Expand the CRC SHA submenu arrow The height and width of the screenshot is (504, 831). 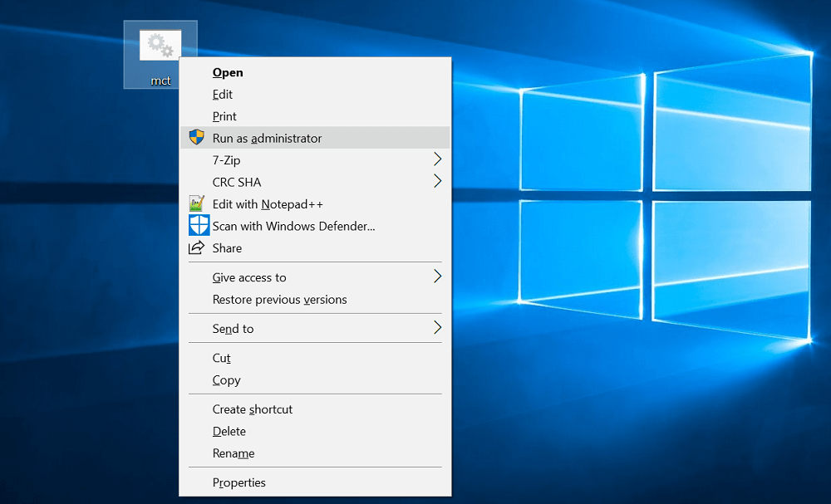point(438,182)
